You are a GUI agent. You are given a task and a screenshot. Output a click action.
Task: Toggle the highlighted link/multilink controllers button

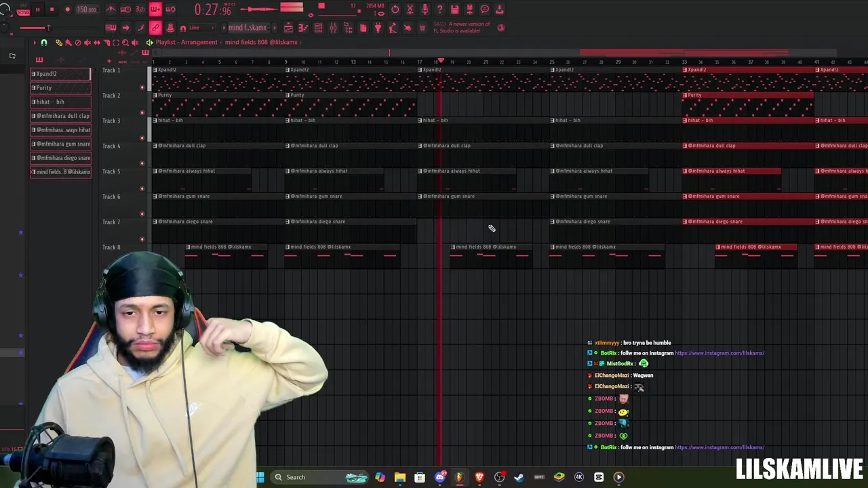coord(155,28)
